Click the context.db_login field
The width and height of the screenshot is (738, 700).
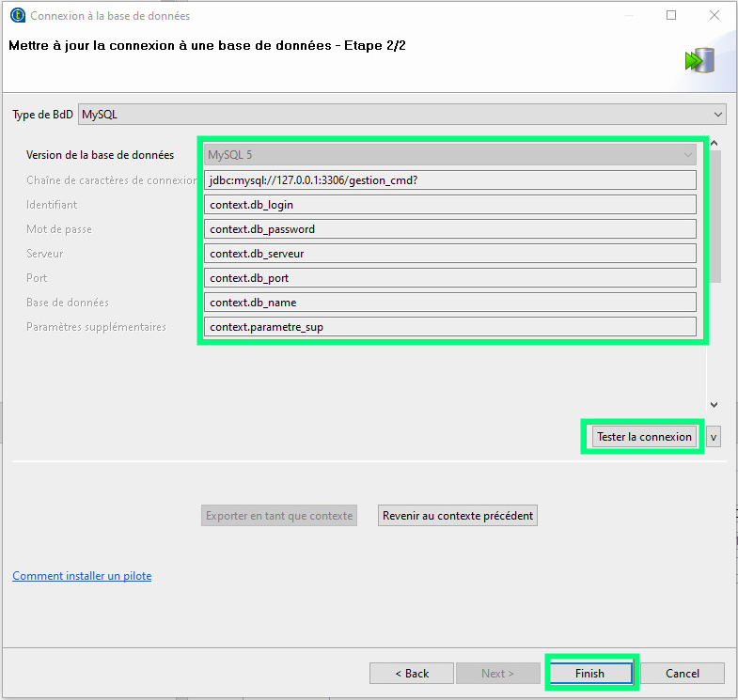[x=450, y=205]
